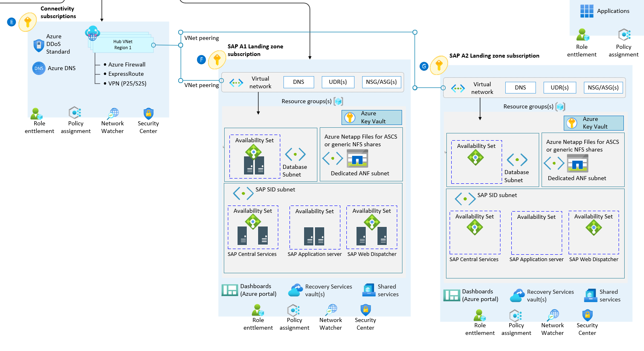This screenshot has width=644, height=351.
Task: Click the 'ExpressRoute' bullet text
Action: 126,74
